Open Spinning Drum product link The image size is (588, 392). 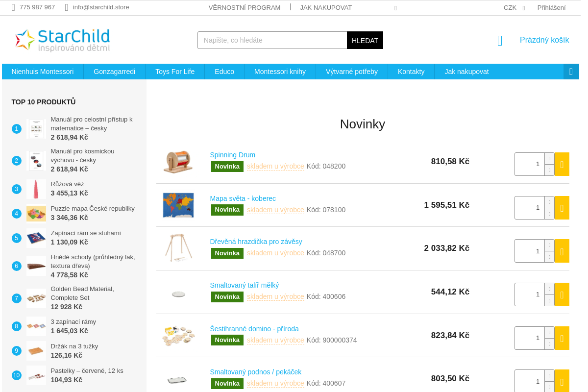point(233,155)
